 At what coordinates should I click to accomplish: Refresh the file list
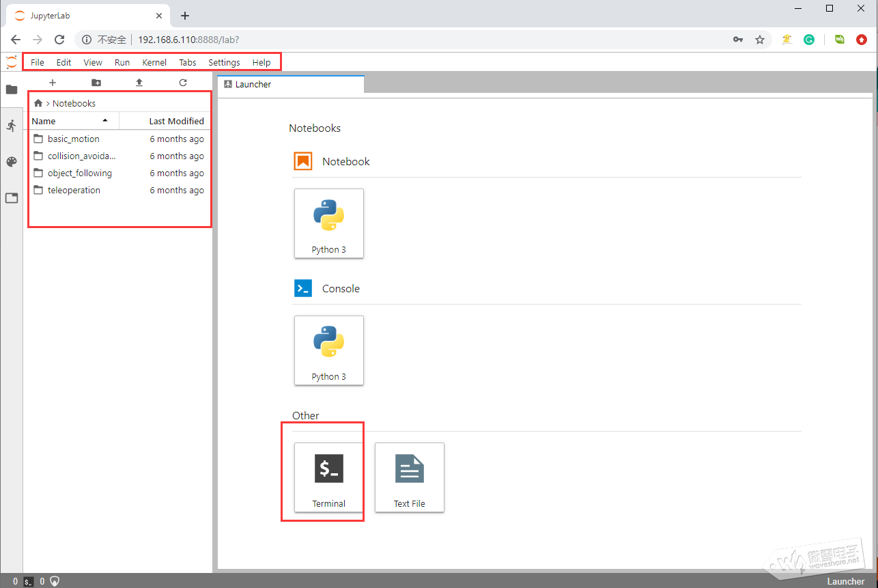[x=183, y=83]
